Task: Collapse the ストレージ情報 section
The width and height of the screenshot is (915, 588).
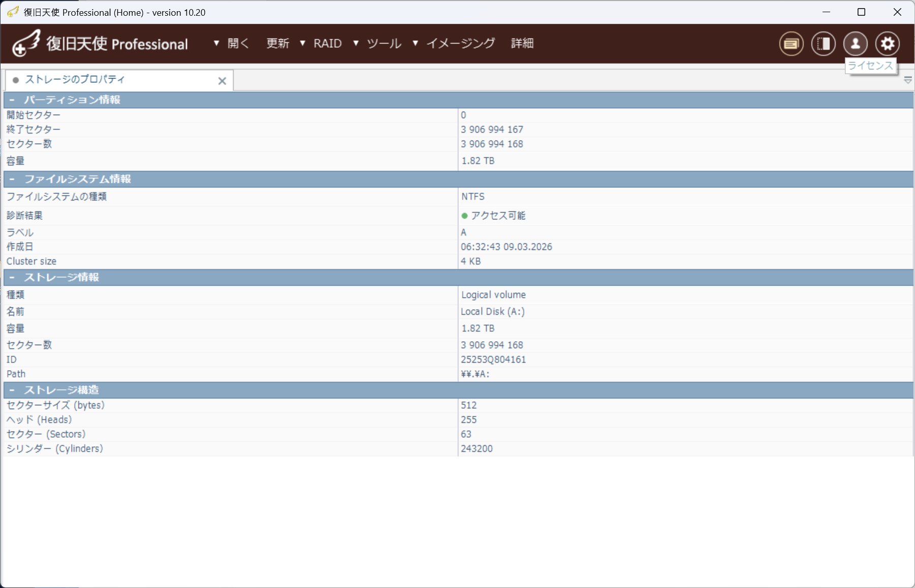Action: [12, 278]
